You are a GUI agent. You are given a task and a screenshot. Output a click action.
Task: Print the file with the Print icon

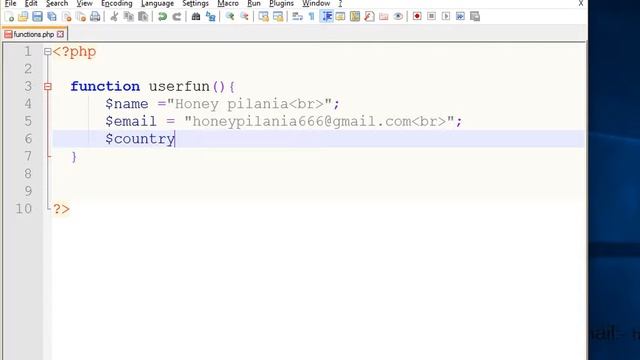pos(95,16)
